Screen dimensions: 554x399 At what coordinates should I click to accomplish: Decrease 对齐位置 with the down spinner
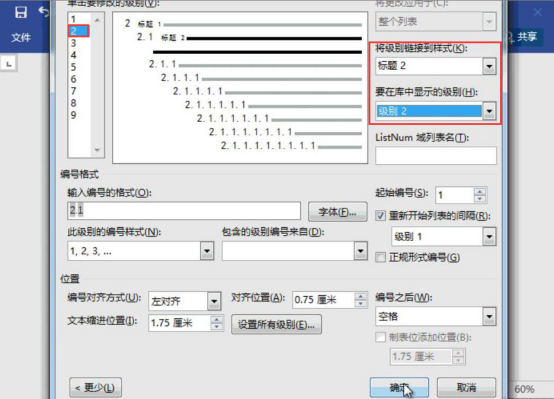(x=360, y=304)
